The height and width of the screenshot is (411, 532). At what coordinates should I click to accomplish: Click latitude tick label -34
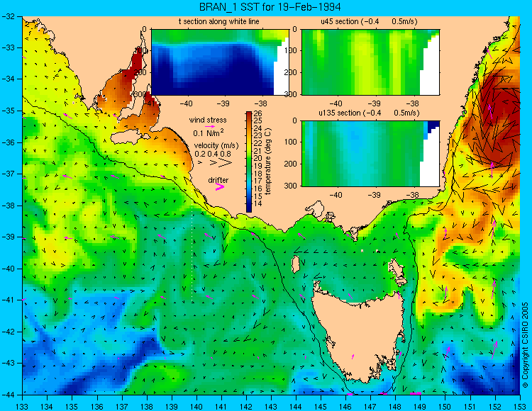coord(9,79)
